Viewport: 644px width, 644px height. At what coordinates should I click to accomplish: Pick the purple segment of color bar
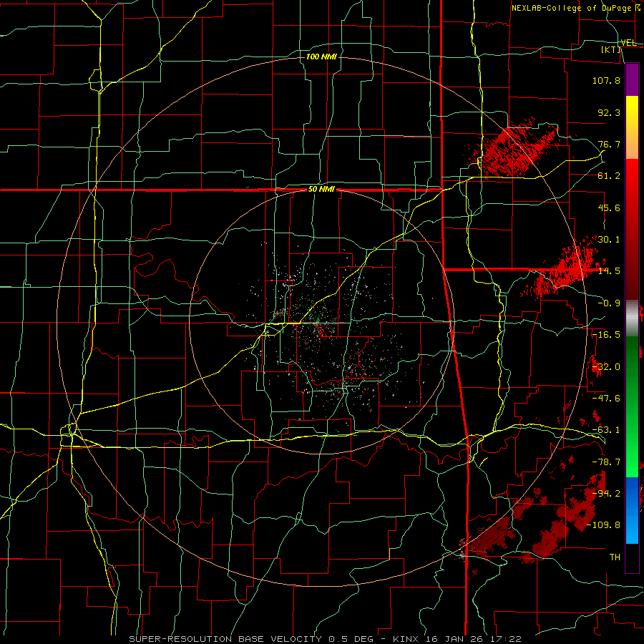(x=632, y=79)
